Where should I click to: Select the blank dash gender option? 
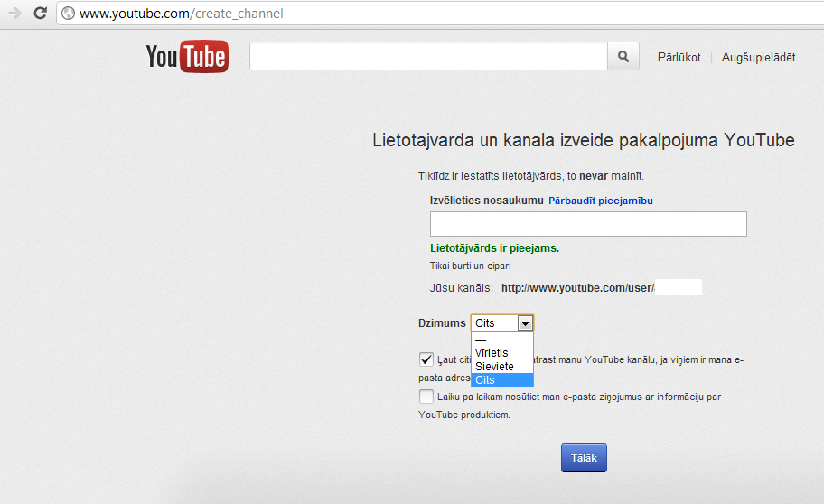[501, 340]
